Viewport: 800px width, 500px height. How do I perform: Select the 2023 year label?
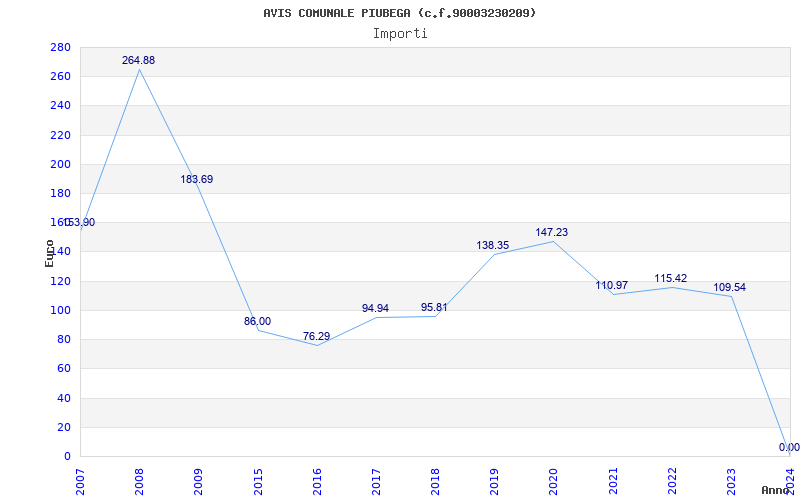pos(731,481)
